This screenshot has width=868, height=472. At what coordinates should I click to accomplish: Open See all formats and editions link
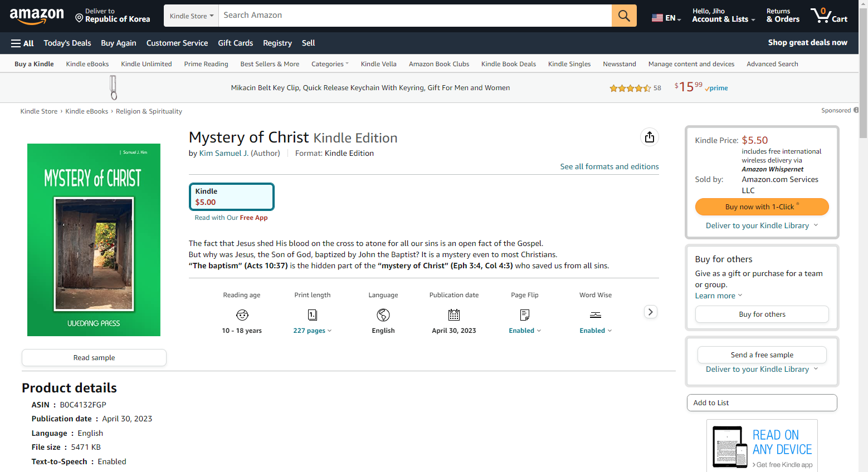609,166
